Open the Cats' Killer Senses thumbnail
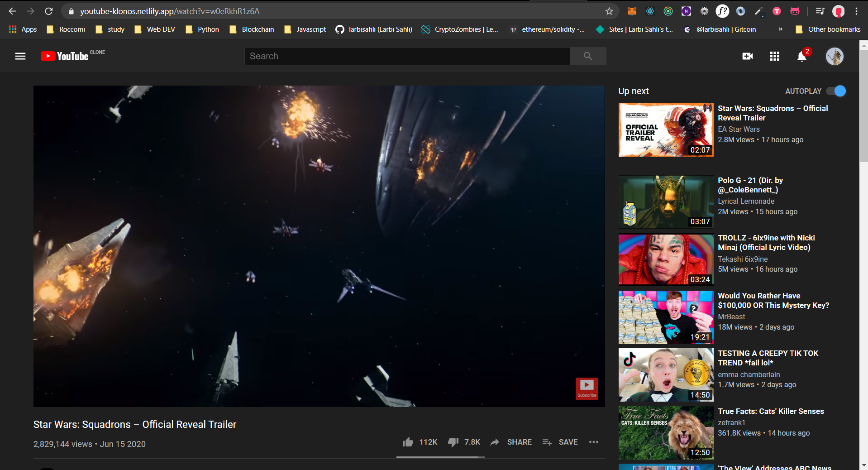This screenshot has width=868, height=470. click(x=666, y=433)
